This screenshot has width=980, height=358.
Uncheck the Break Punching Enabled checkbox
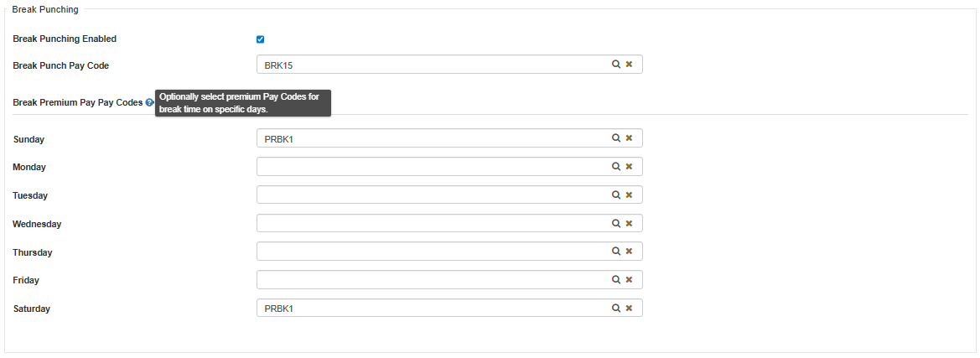(260, 39)
